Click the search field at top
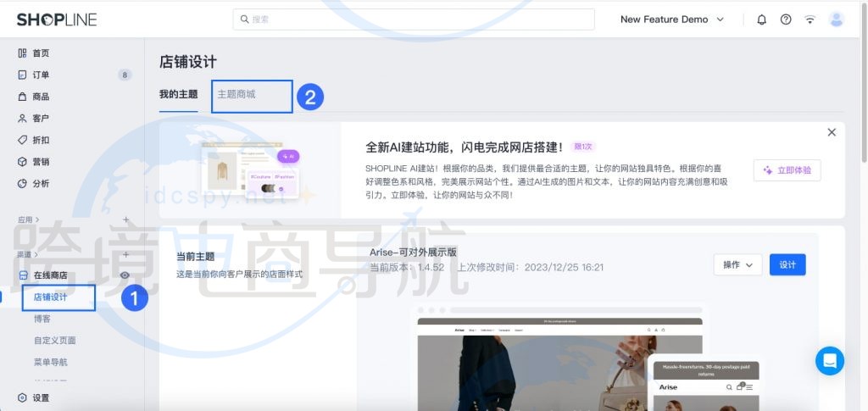 (414, 19)
